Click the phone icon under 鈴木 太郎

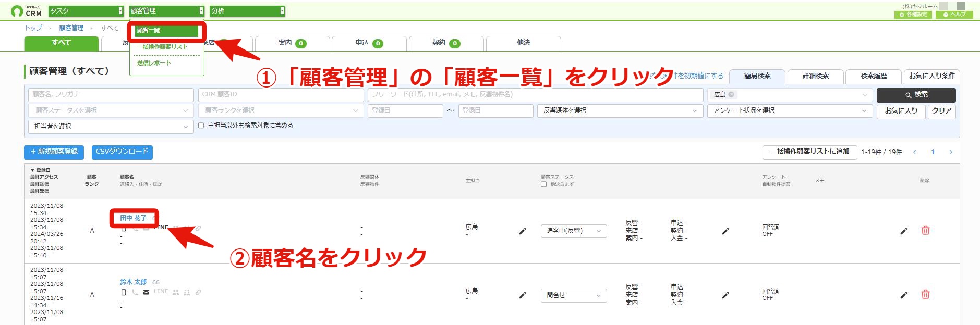[135, 292]
